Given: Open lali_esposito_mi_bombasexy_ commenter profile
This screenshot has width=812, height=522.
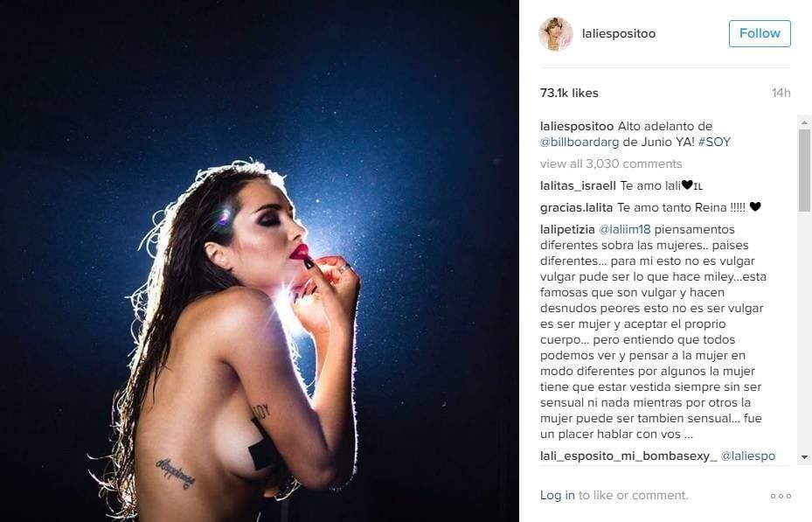Looking at the screenshot, I should [628, 456].
